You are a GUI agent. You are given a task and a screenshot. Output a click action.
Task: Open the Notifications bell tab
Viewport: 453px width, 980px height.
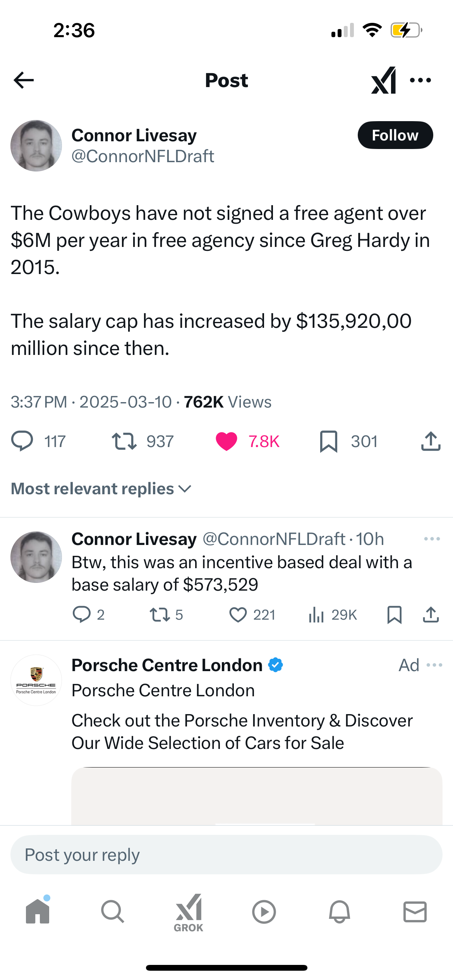click(340, 911)
